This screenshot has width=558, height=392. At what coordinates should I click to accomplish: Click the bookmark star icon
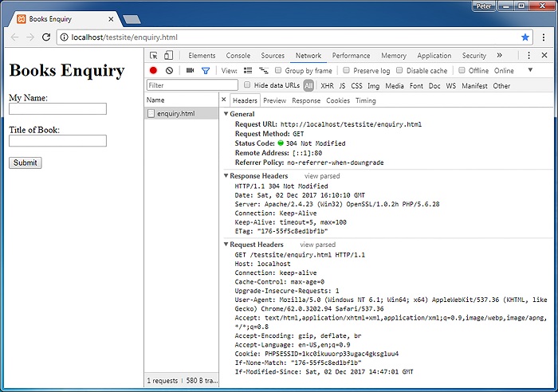pos(525,37)
